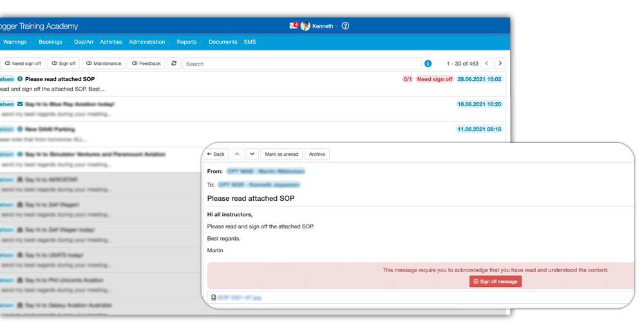Open the help question mark icon
Viewport: 644px width, 332px height.
tap(345, 26)
